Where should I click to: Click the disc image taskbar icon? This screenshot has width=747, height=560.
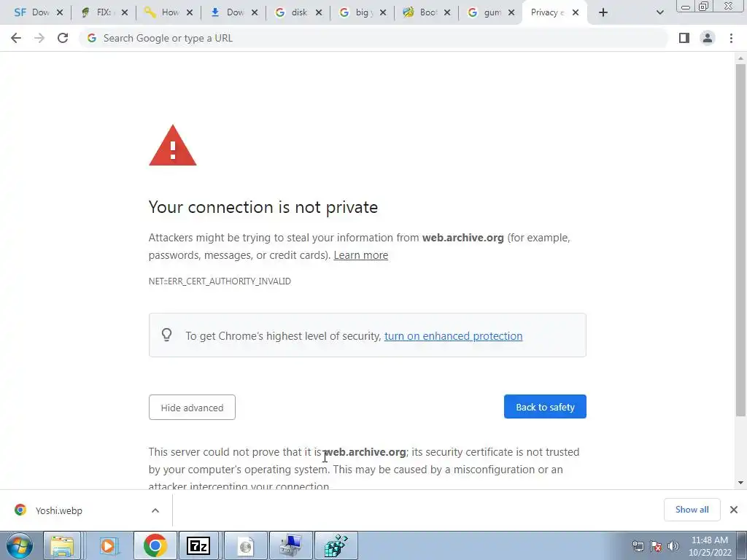point(245,545)
